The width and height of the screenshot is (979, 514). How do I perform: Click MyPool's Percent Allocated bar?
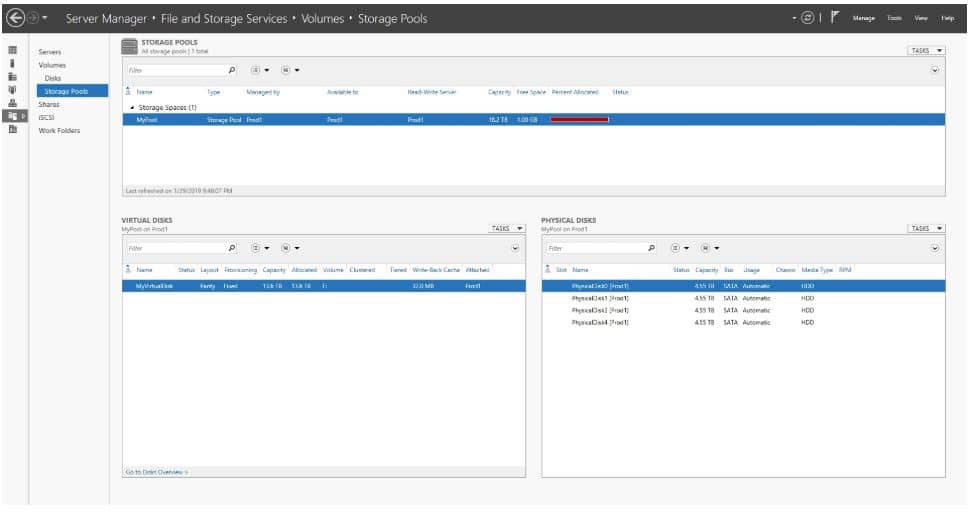coord(580,119)
